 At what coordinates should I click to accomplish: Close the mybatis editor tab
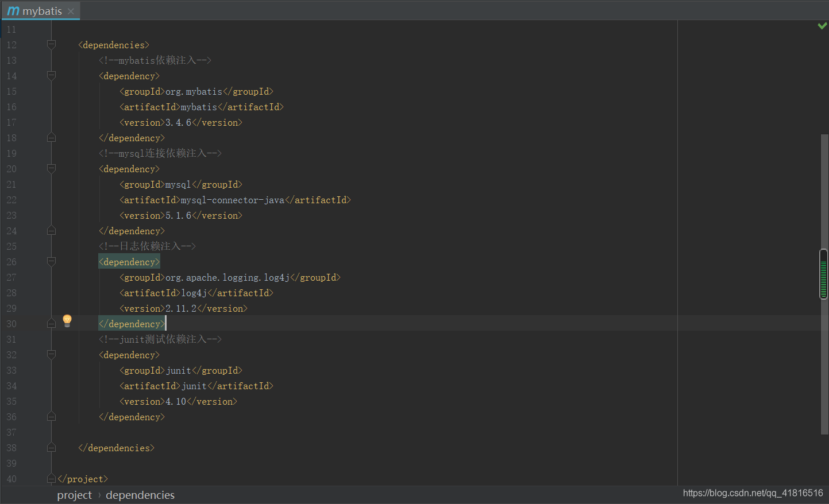(71, 11)
